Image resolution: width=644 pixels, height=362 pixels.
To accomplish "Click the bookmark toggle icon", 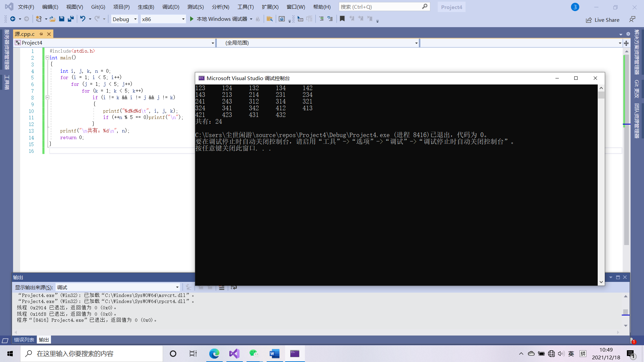I will [x=342, y=19].
